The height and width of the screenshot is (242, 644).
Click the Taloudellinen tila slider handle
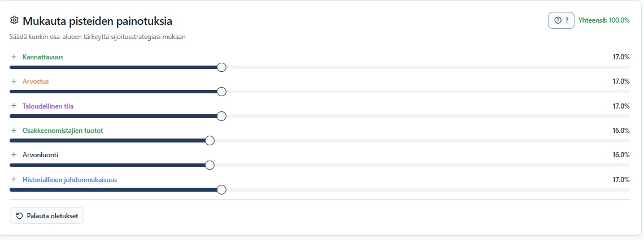(221, 116)
